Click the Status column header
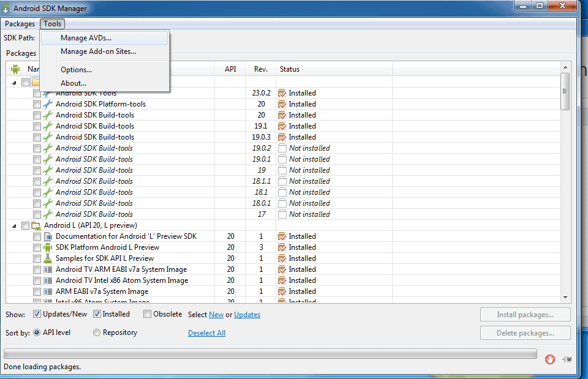This screenshot has width=588, height=379. 334,69
